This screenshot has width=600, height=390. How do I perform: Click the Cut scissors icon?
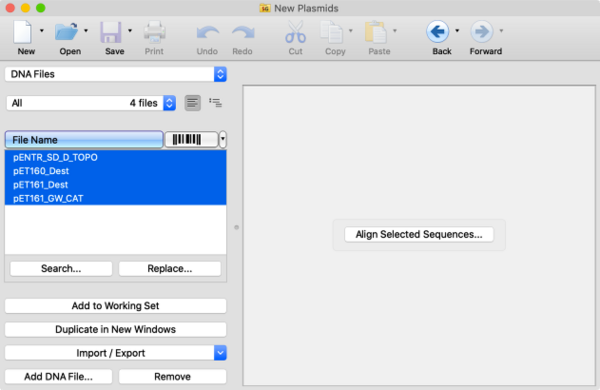pos(295,32)
